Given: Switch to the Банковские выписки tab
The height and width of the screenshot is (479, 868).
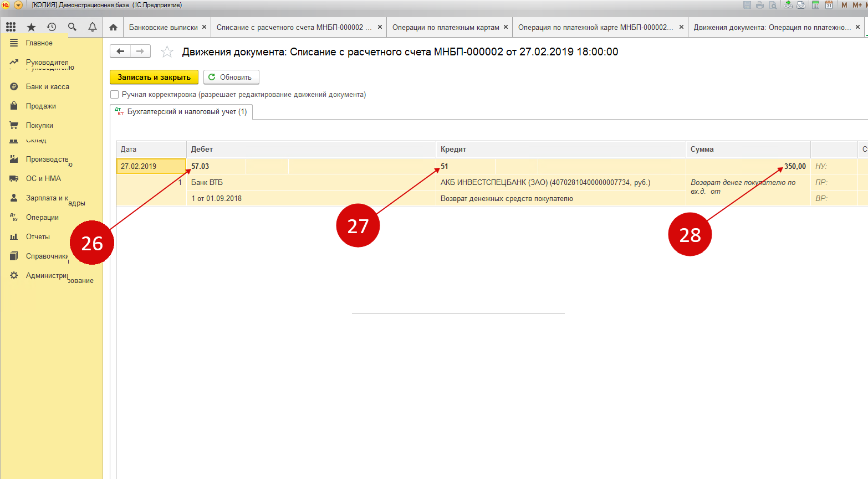Looking at the screenshot, I should click(x=163, y=27).
